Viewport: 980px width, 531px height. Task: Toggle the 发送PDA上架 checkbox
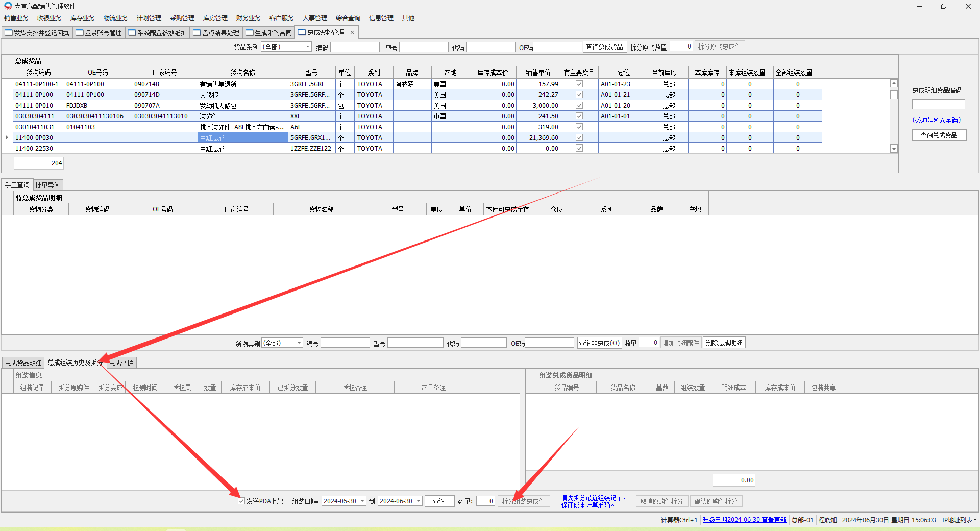[241, 501]
